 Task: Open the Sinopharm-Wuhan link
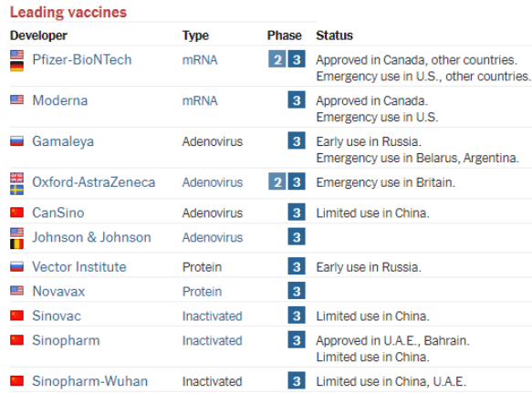point(90,381)
